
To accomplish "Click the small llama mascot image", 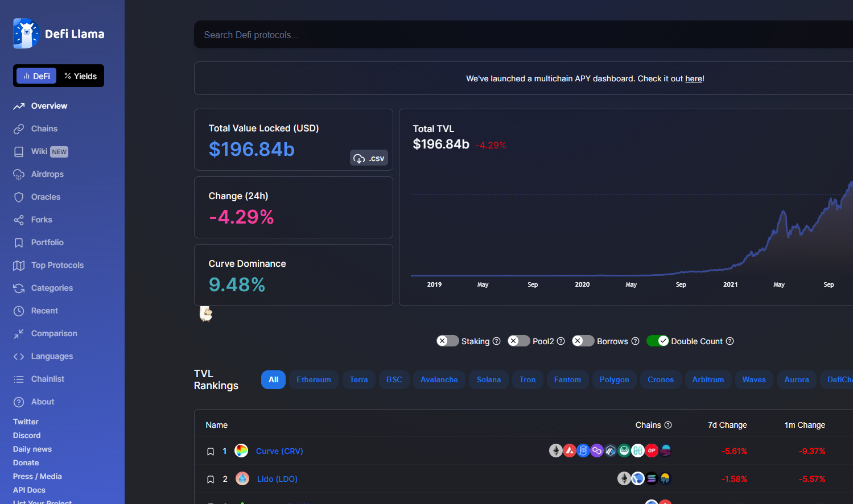I will click(x=206, y=313).
